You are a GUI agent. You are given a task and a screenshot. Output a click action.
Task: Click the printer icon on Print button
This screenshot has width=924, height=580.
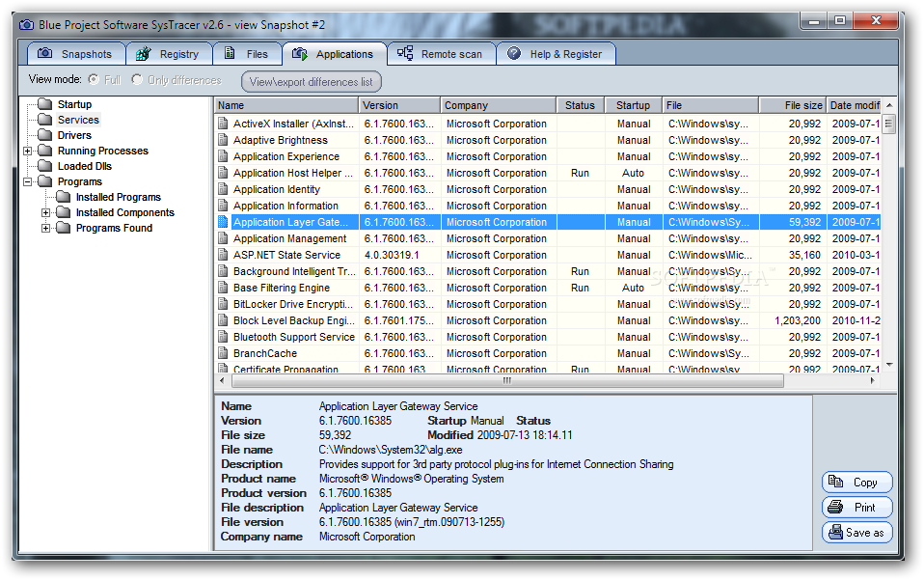[835, 507]
